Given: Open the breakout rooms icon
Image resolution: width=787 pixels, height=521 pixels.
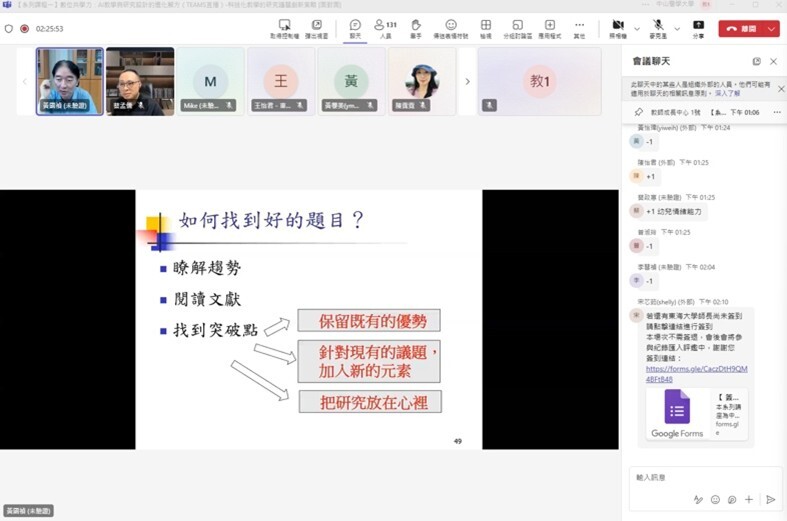Looking at the screenshot, I should click(517, 27).
